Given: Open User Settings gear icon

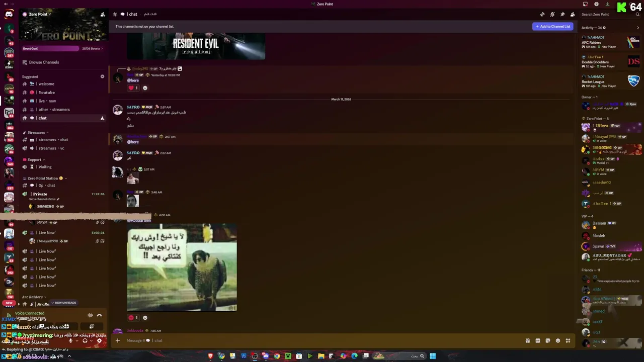Looking at the screenshot, I should pos(99,341).
